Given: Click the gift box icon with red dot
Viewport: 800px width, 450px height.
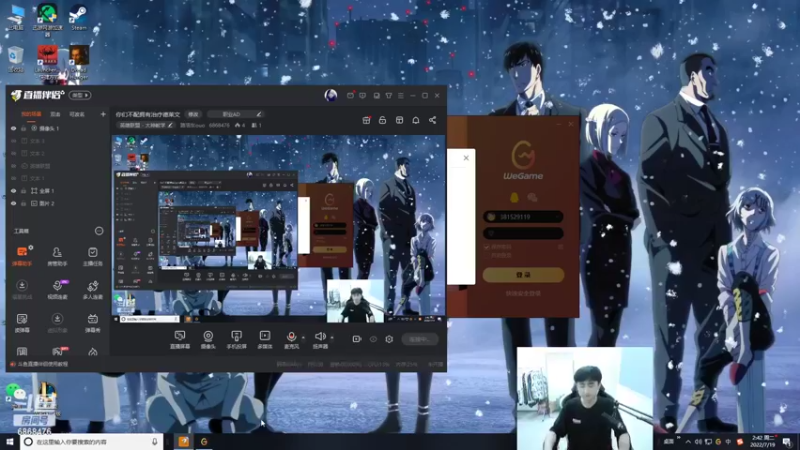Looking at the screenshot, I should pyautogui.click(x=366, y=120).
